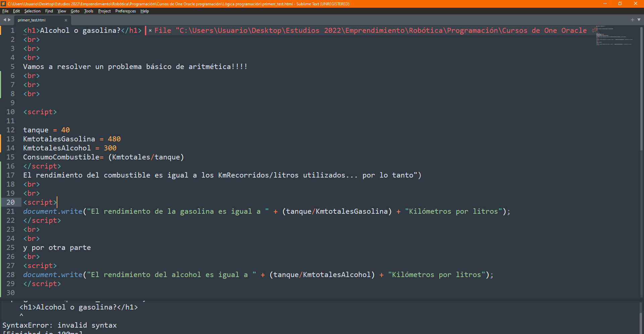Screen dimensions: 644x334
Task: Click line number 20 in the gutter
Action: (10, 202)
